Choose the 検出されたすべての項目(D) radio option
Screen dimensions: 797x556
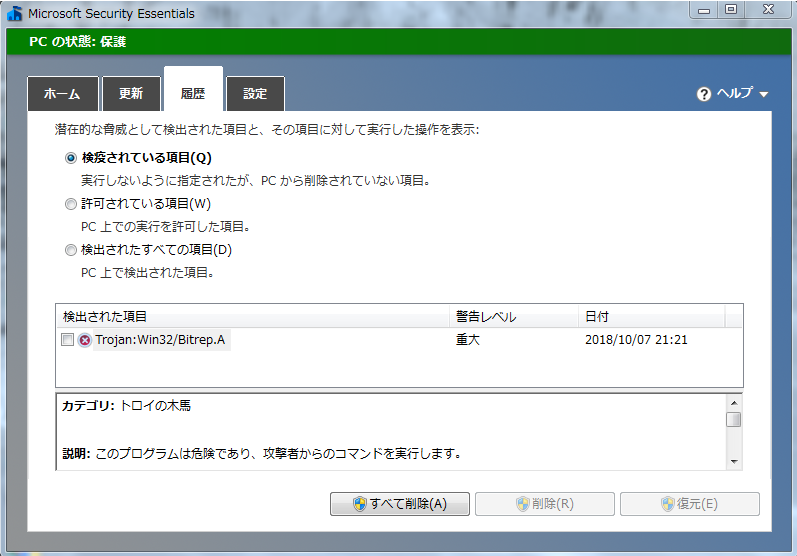click(70, 250)
